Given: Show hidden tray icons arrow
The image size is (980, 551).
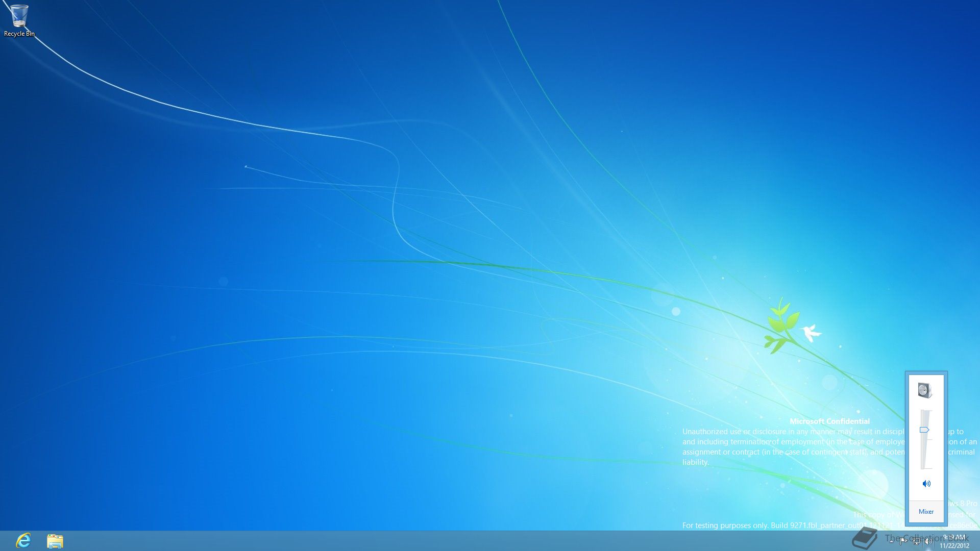Looking at the screenshot, I should tap(891, 541).
